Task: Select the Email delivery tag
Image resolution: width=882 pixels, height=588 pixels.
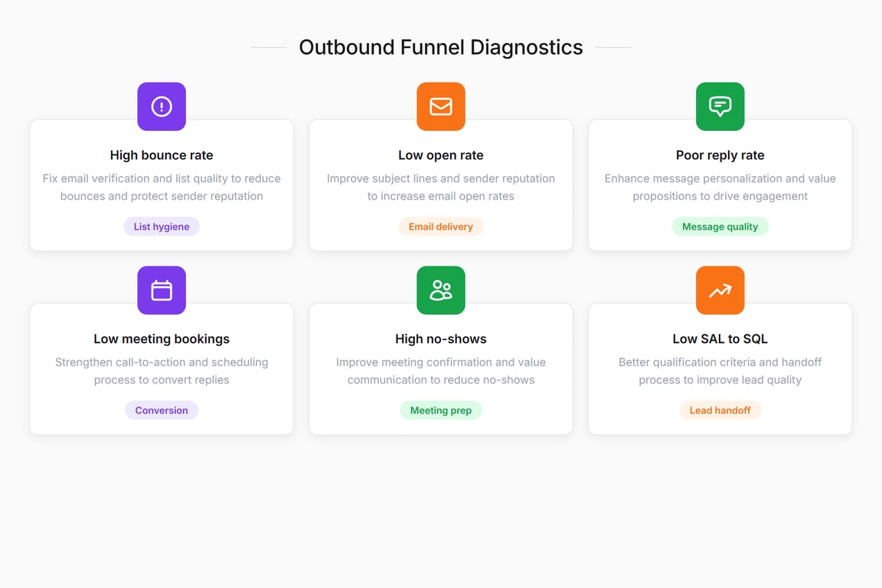Action: [x=440, y=227]
